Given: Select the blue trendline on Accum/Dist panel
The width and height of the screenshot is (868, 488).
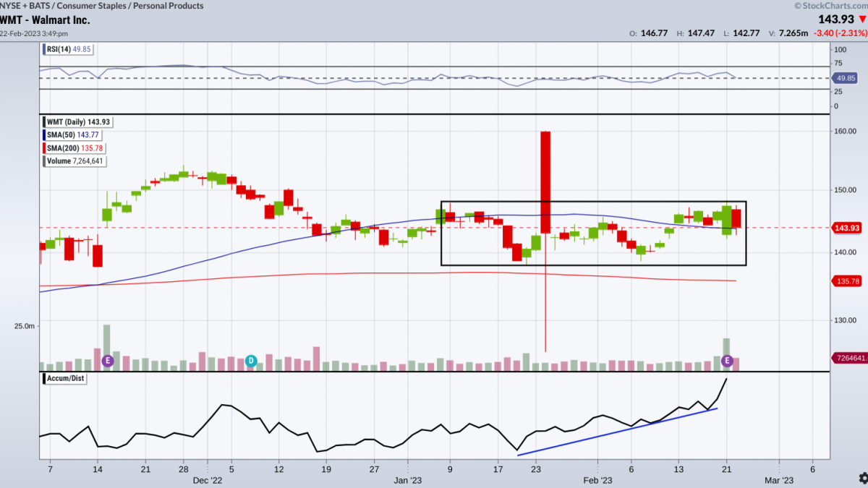Looking at the screenshot, I should tap(617, 432).
